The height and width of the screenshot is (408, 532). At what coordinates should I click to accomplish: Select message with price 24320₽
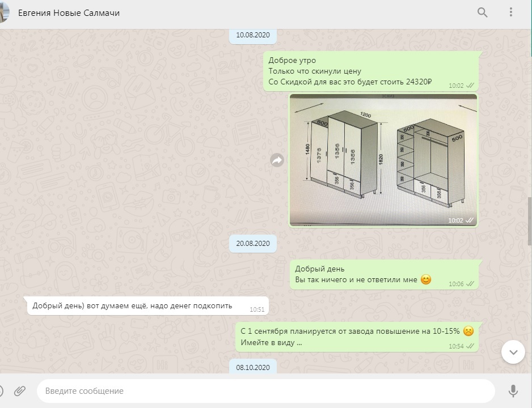pyautogui.click(x=371, y=71)
